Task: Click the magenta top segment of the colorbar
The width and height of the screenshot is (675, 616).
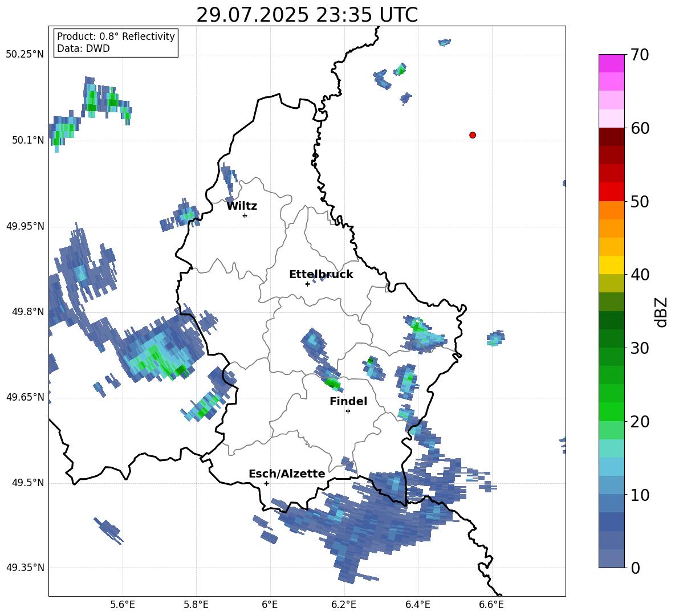Action: pyautogui.click(x=611, y=63)
